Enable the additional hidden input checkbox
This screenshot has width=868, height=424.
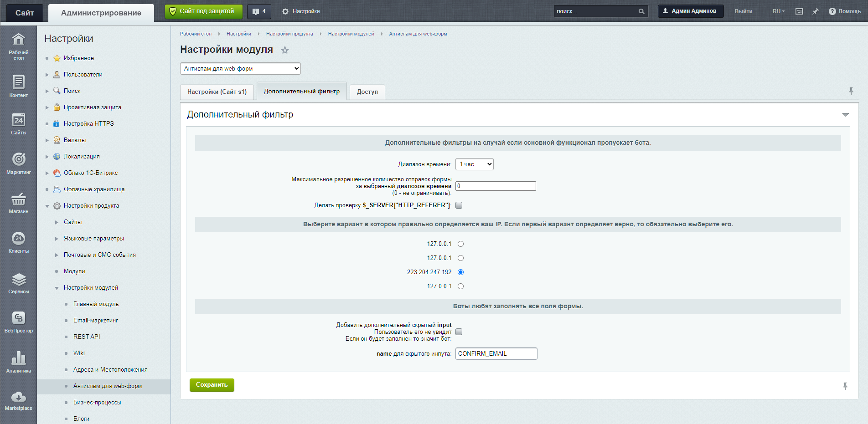point(459,332)
